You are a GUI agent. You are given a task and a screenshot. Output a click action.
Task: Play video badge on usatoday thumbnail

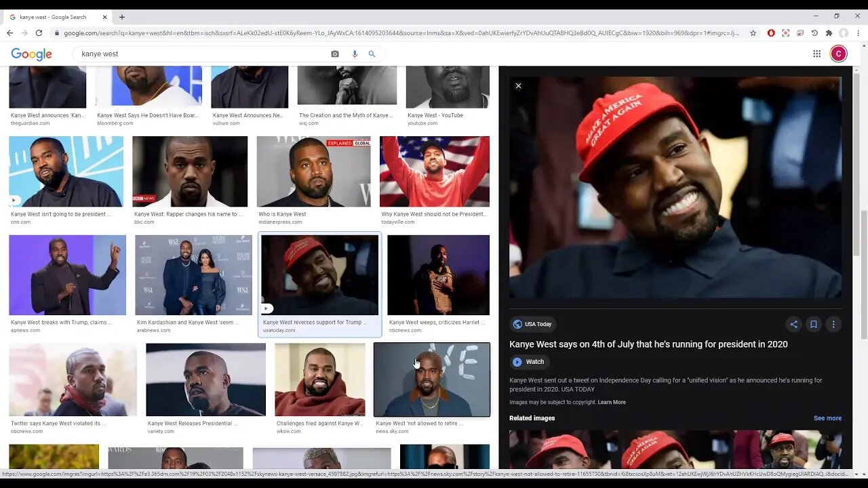coord(267,308)
